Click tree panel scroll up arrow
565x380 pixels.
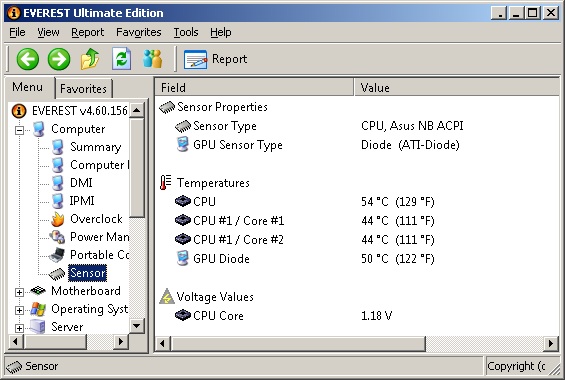click(137, 110)
